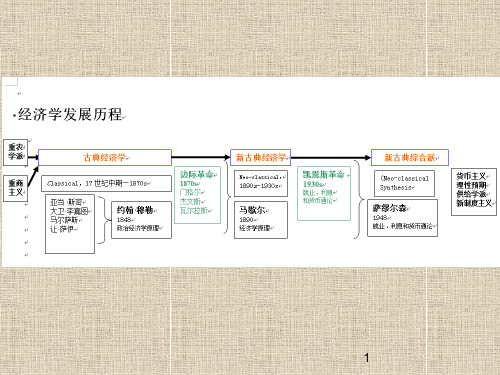
Task: Click the '(Neo-classical Synthesis' text box
Action: pos(404,183)
